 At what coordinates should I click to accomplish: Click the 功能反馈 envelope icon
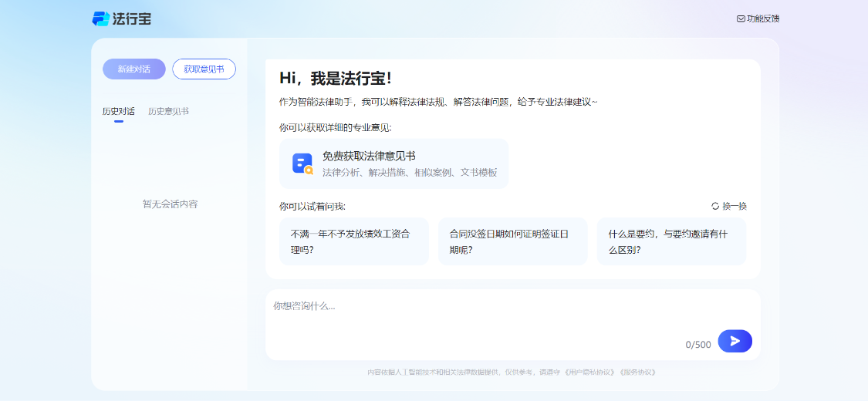pos(741,19)
